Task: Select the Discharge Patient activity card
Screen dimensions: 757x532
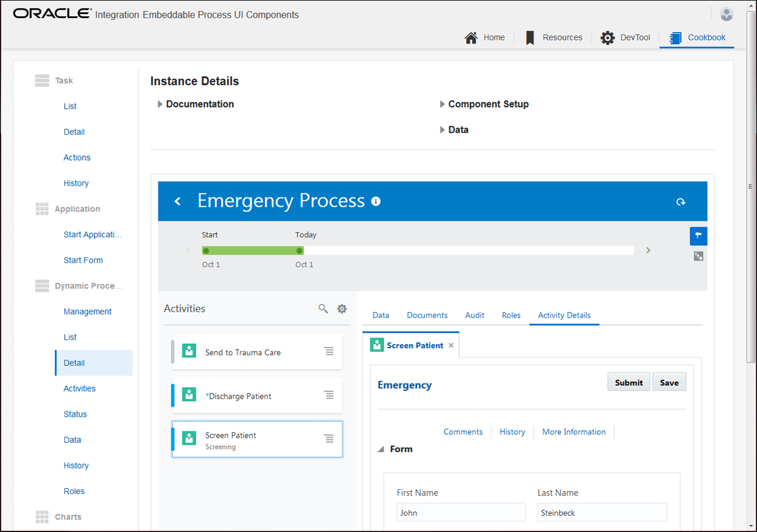Action: pyautogui.click(x=257, y=396)
